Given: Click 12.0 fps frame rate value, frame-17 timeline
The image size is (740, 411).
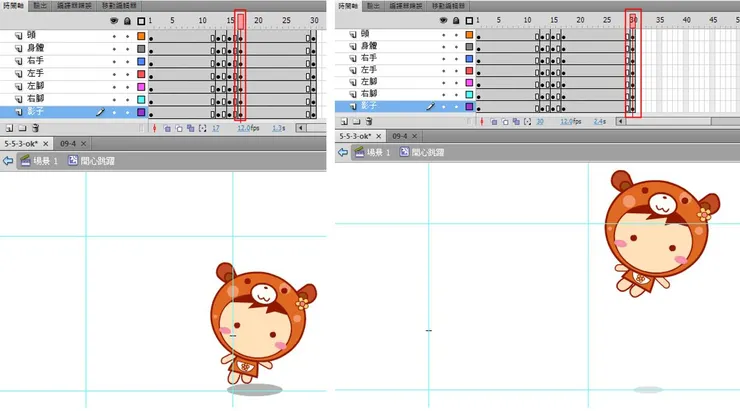Looking at the screenshot, I should (244, 128).
